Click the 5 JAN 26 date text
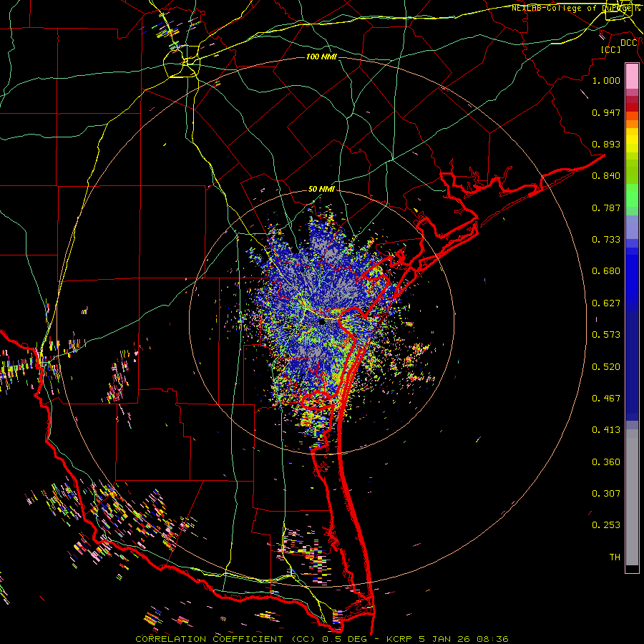644x644 pixels. coord(444,639)
